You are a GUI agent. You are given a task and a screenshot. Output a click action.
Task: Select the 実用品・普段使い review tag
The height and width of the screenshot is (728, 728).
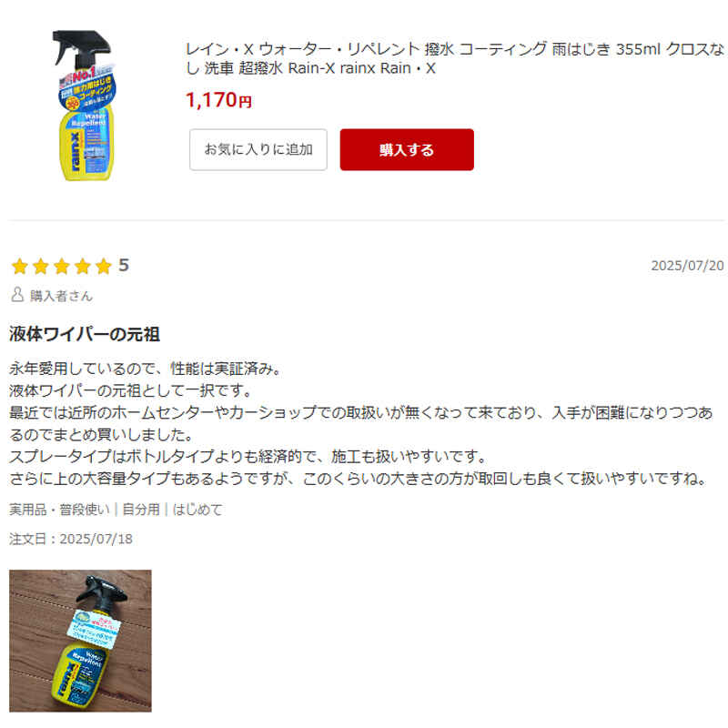click(x=59, y=510)
